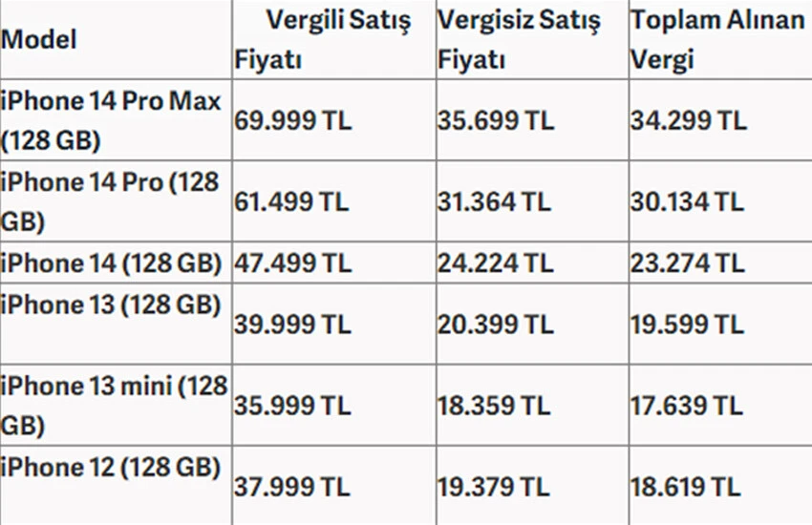This screenshot has width=812, height=525.
Task: Select the Vergili Satış Fiyatı header
Action: coord(325,40)
